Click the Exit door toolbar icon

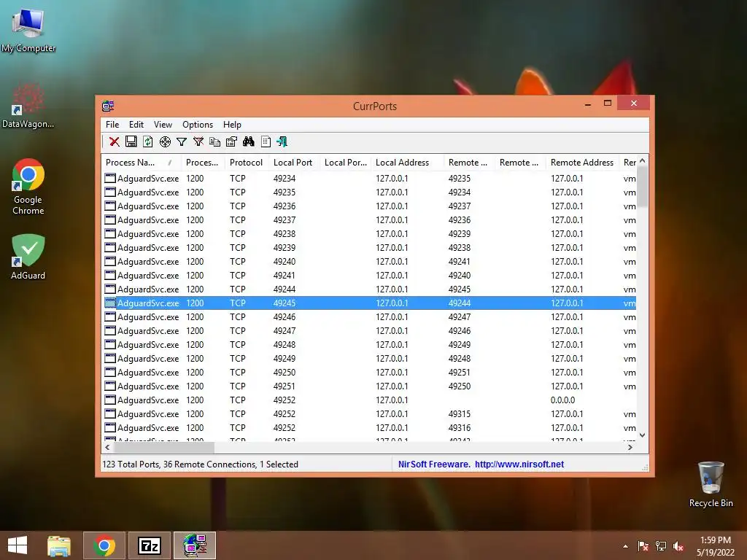(x=282, y=141)
